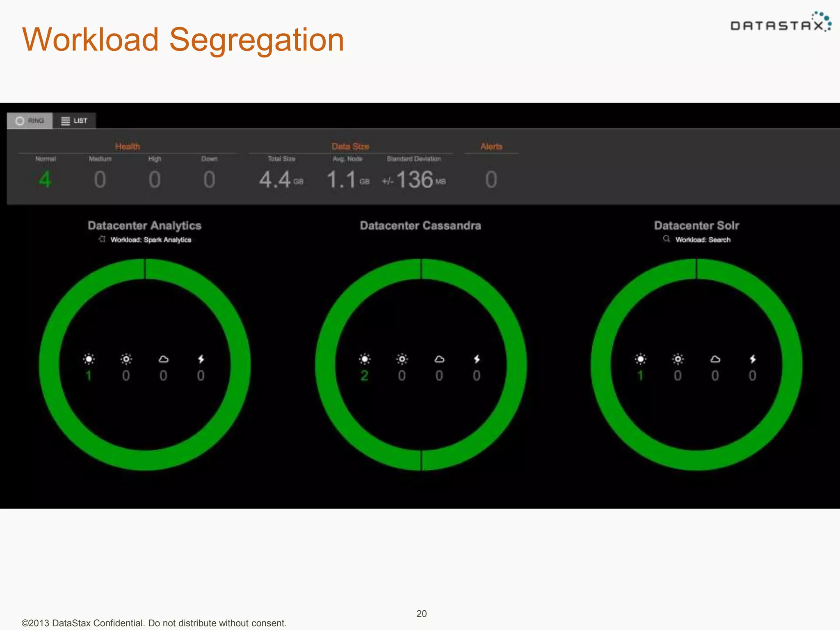Click the Cassandra ring medium sun icon
This screenshot has height=630, width=840.
[402, 359]
